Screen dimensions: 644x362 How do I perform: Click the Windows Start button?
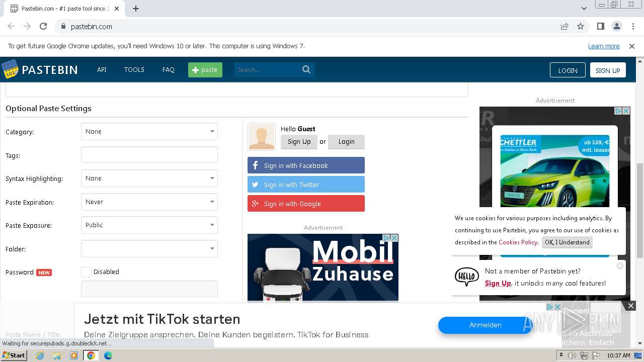pos(14,355)
